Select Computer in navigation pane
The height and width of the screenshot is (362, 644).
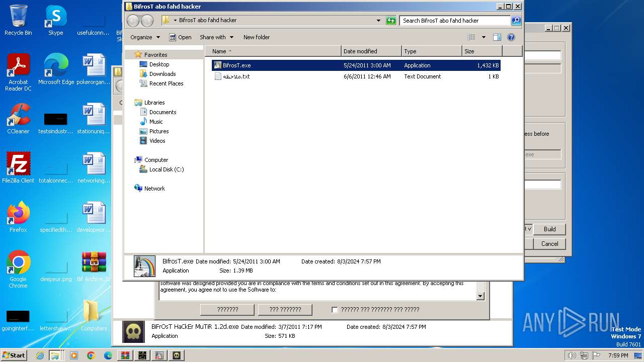[x=156, y=160]
